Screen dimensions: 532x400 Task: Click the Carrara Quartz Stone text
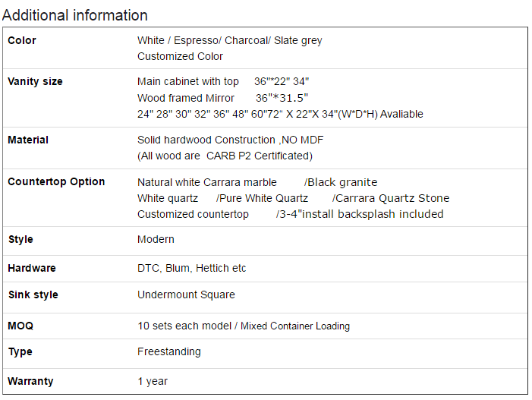[391, 198]
